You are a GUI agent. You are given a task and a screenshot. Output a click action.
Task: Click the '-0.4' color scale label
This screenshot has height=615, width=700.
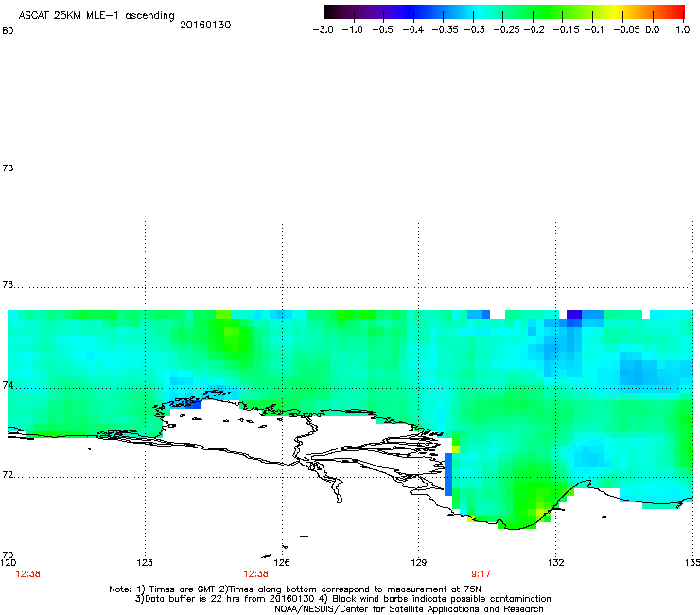click(413, 30)
